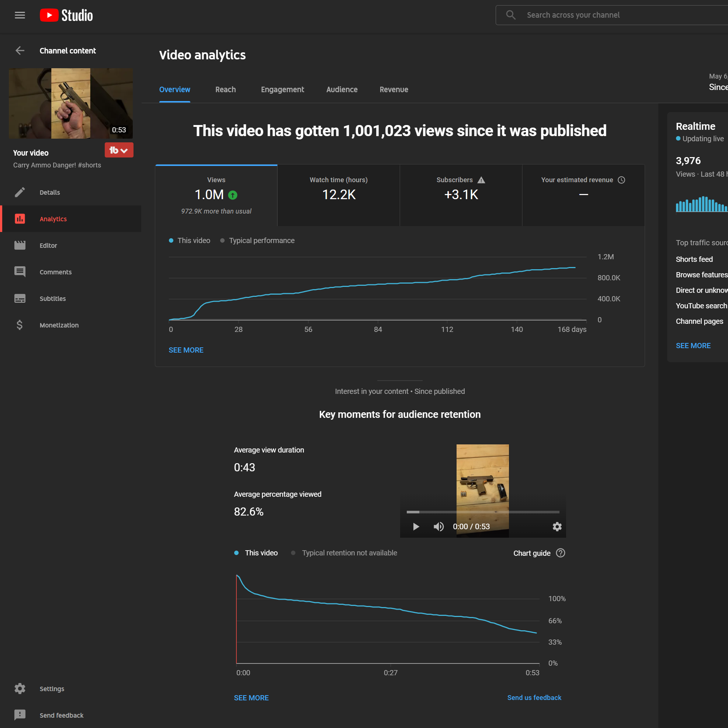The height and width of the screenshot is (728, 728).
Task: Select the Watch time (hours) metric card
Action: tap(339, 195)
